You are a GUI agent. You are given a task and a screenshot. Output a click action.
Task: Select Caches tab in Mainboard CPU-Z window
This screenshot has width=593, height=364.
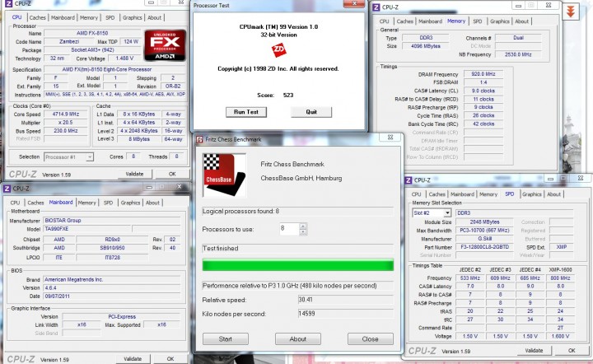coord(35,203)
